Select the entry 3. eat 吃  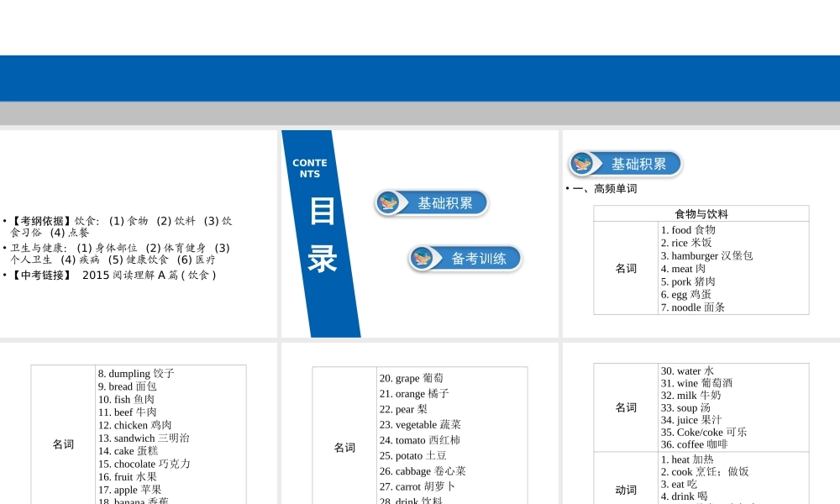coord(679,484)
